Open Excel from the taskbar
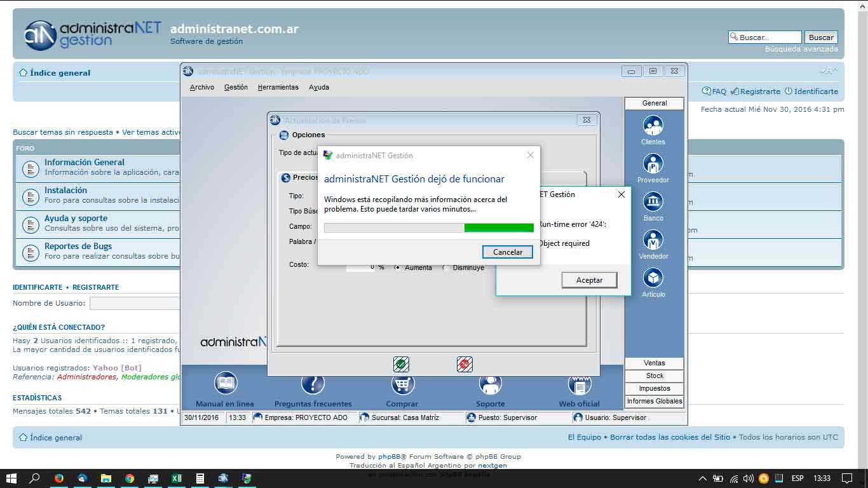The height and width of the screenshot is (488, 868). [x=177, y=478]
